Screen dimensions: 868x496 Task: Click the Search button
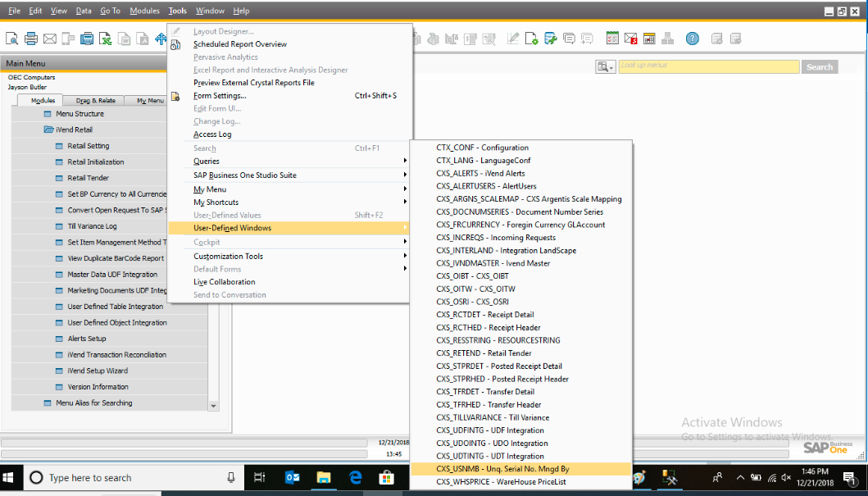820,67
